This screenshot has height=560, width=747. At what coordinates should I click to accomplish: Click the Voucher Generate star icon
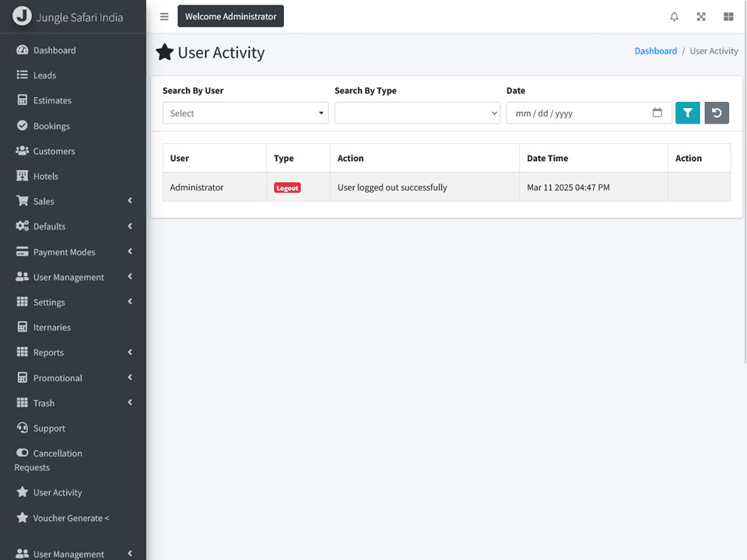(22, 517)
